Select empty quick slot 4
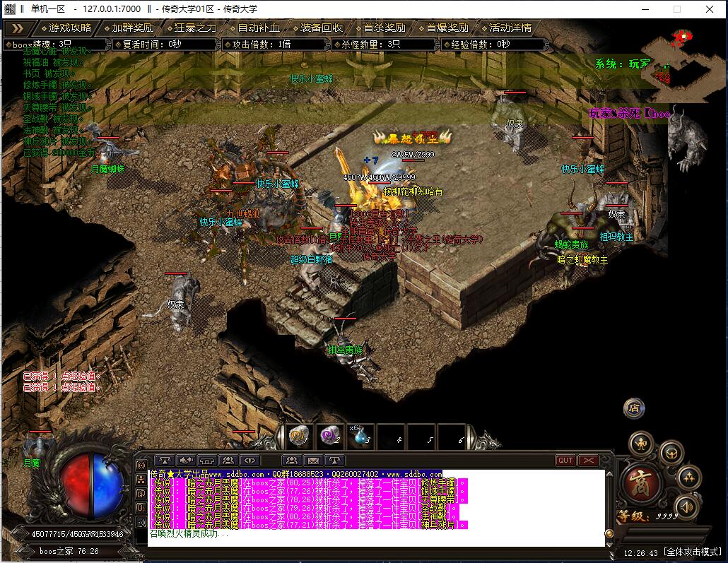Viewport: 728px width, 563px height. point(392,437)
